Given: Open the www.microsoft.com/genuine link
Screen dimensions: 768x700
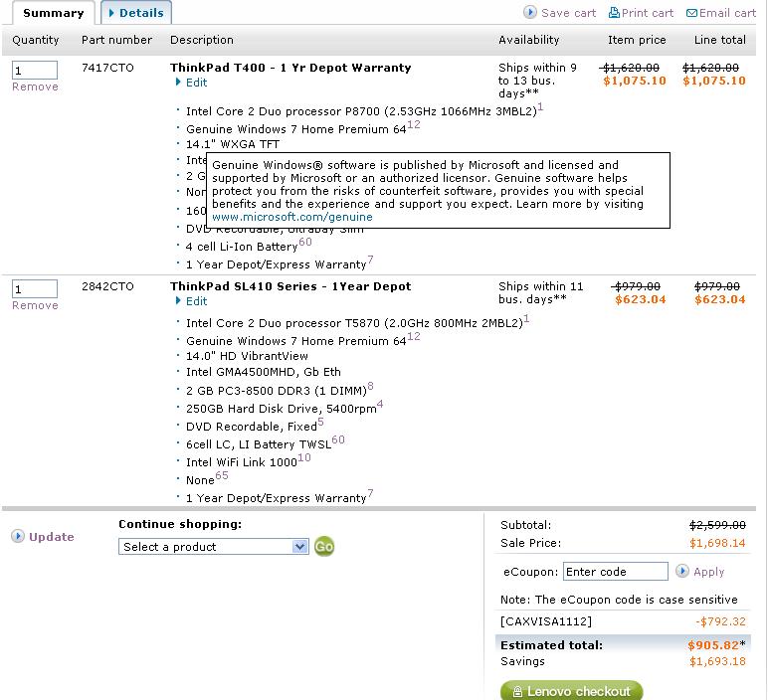Looking at the screenshot, I should [291, 217].
